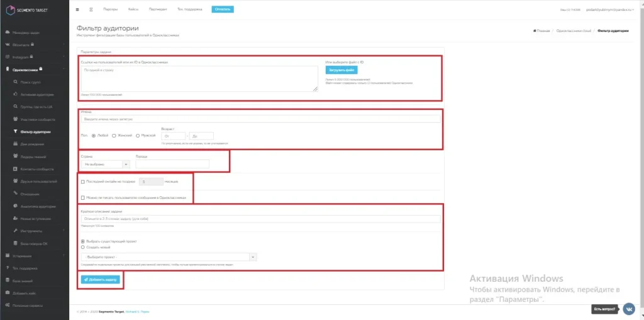Open the Кейсы top menu item
The image size is (644, 320).
pyautogui.click(x=133, y=9)
